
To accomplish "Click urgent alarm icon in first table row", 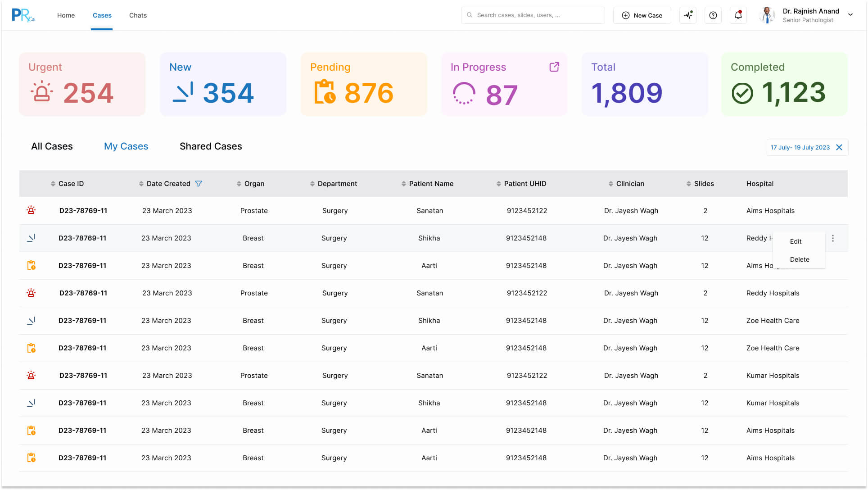I will click(x=31, y=210).
